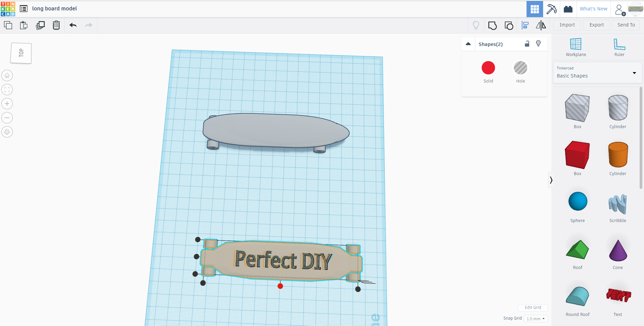Click the Ungroup shapes icon
The height and width of the screenshot is (326, 644).
tap(509, 25)
